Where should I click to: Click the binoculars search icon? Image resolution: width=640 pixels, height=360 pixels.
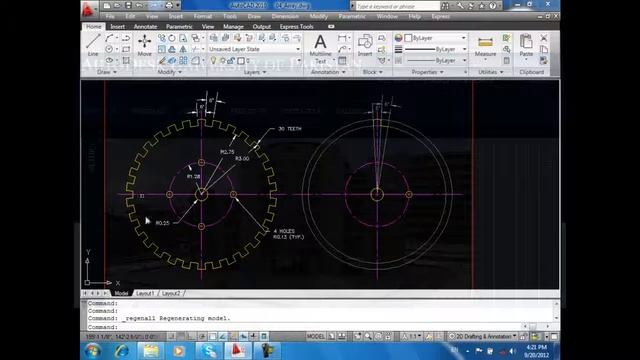click(445, 6)
